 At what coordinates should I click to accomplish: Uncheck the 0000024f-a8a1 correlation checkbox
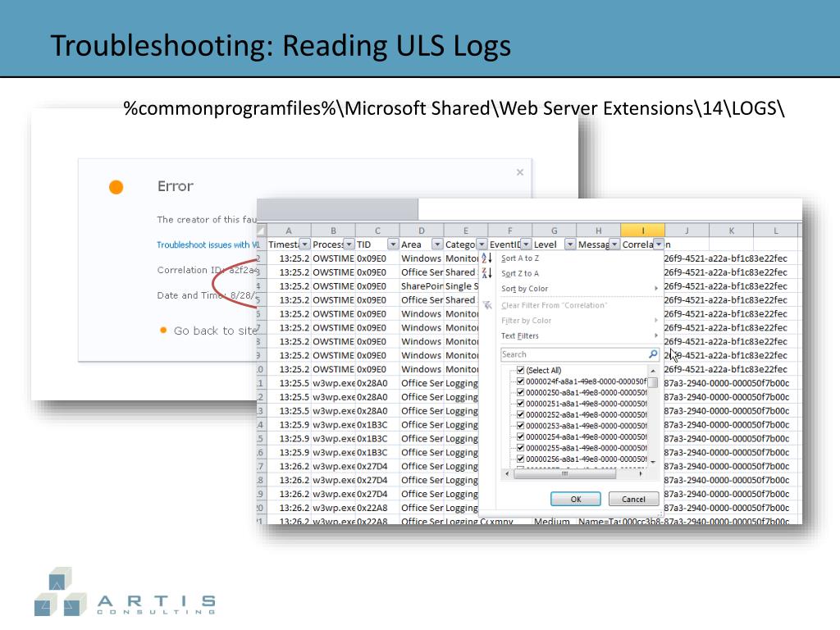point(520,381)
